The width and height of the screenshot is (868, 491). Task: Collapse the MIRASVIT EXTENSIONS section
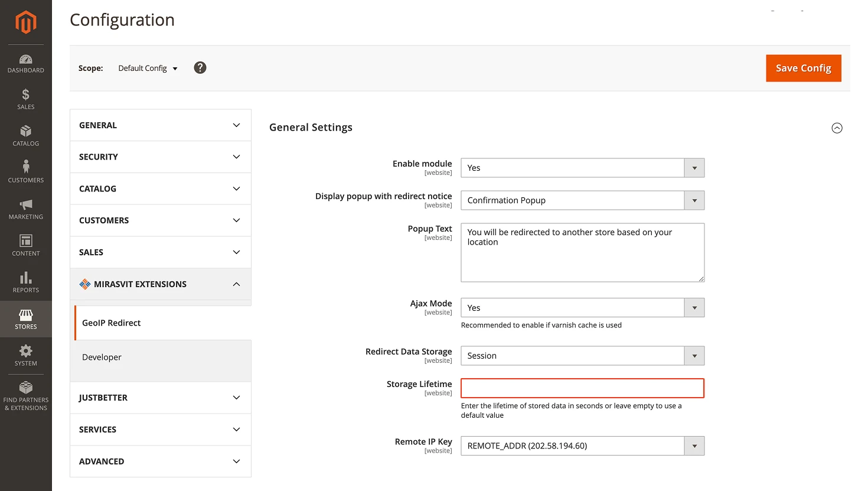tap(160, 284)
